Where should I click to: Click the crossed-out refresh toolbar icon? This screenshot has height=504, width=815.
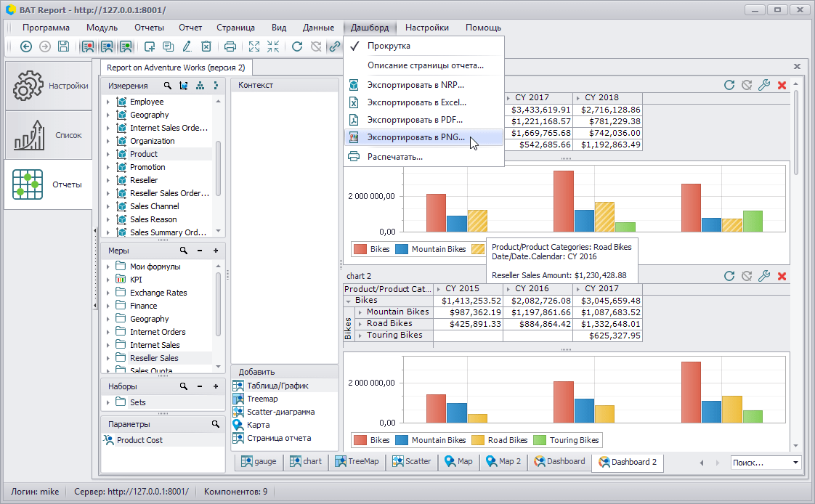316,46
